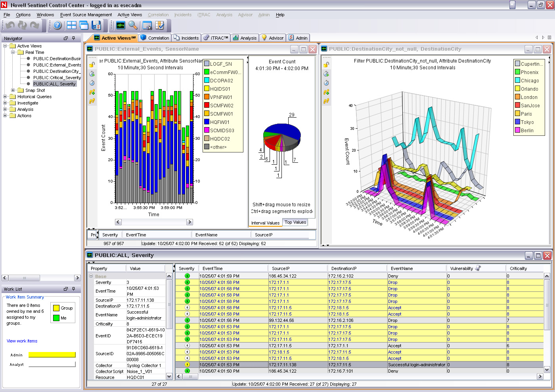Click the Navigator horizontal scrollbar right arrow
The image size is (555, 392).
coord(77,278)
